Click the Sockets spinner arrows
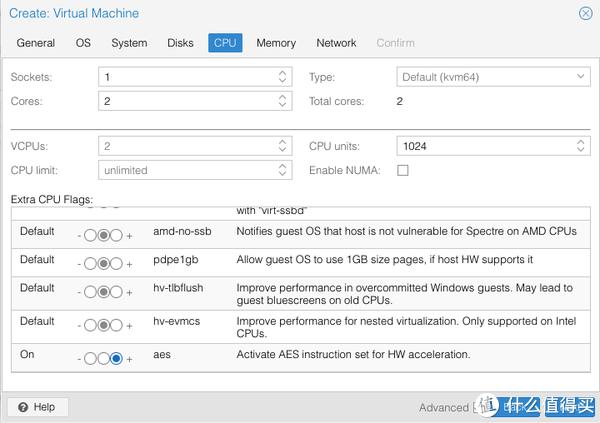600x423 pixels. pyautogui.click(x=282, y=77)
